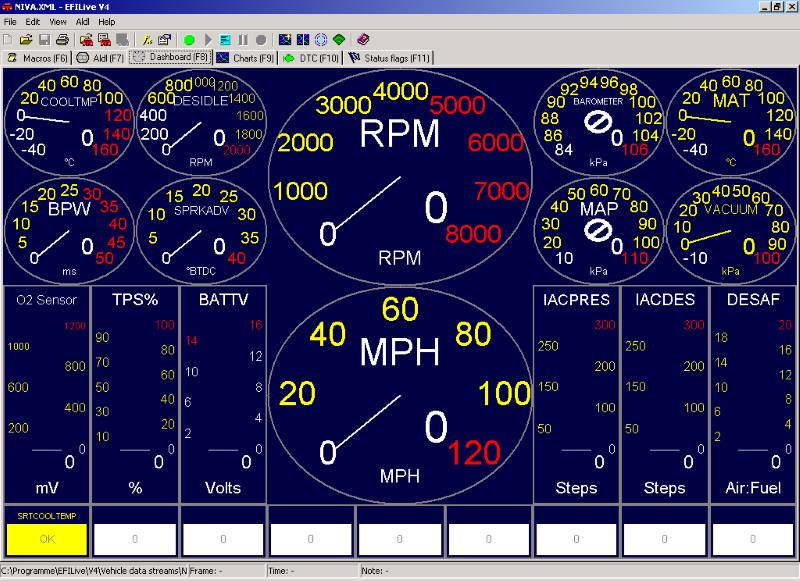Click the large RPM gauge

[x=399, y=176]
